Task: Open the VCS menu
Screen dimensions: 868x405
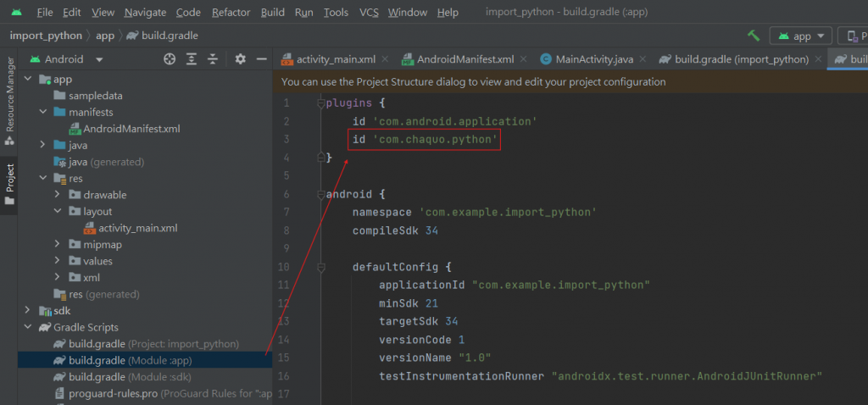Action: 369,12
